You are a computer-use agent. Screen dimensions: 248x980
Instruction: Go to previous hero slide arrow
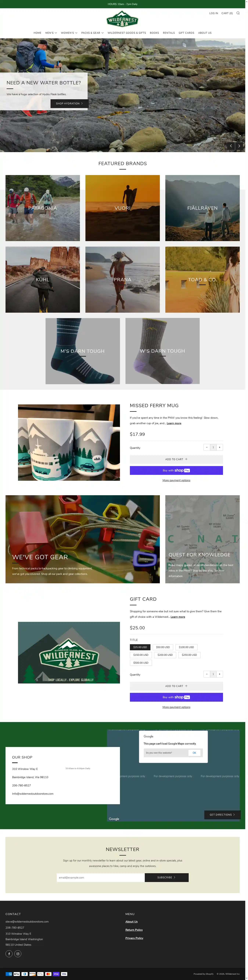coord(231,146)
